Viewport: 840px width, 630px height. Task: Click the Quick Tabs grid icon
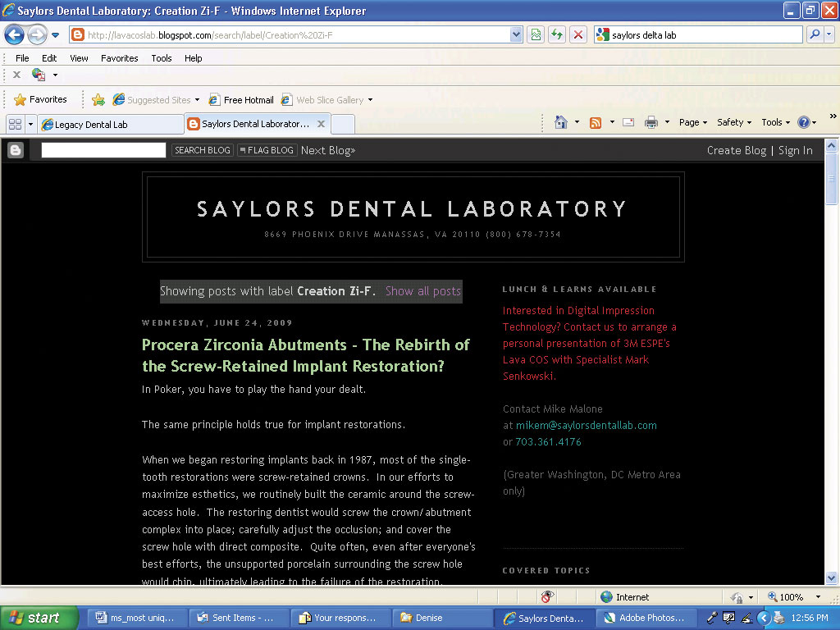coord(15,125)
